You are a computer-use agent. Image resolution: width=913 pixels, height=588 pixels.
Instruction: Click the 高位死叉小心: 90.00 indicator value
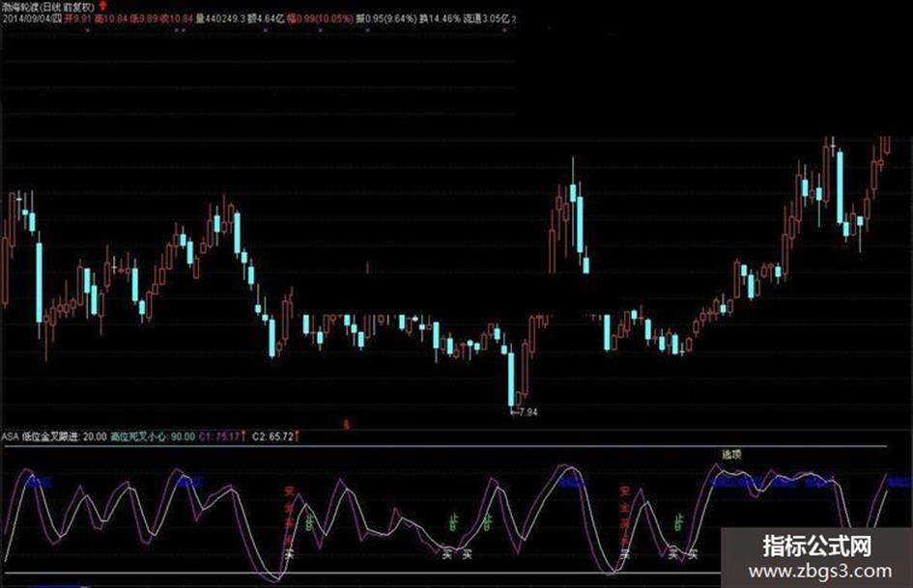pyautogui.click(x=153, y=436)
